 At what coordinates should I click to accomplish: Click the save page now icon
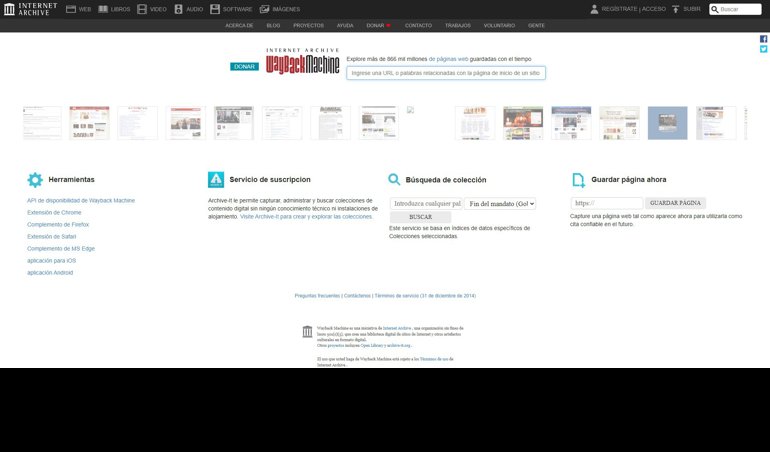578,180
